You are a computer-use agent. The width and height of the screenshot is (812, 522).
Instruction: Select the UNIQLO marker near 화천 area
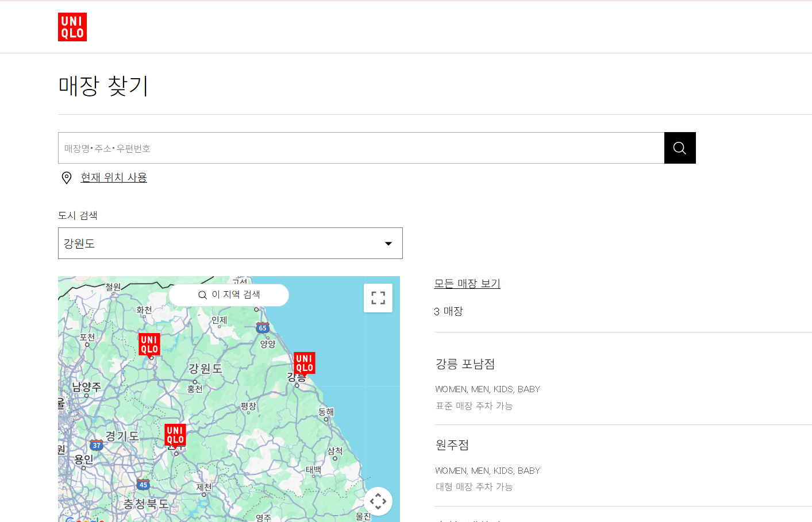pyautogui.click(x=150, y=344)
